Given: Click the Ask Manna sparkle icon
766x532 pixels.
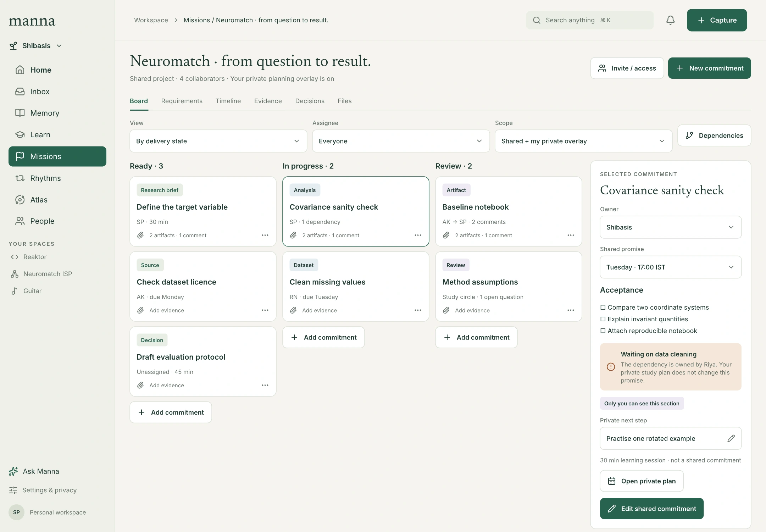Looking at the screenshot, I should pos(13,471).
